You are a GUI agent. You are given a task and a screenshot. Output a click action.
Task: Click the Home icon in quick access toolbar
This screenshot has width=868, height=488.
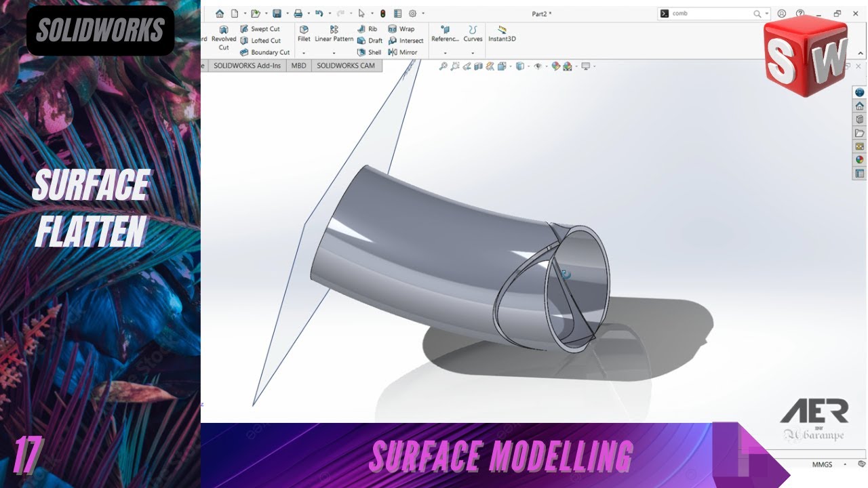(x=220, y=14)
